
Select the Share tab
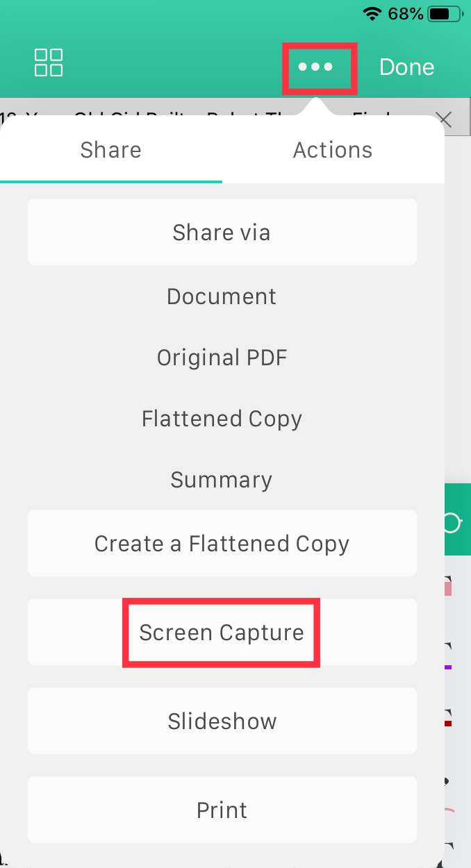click(111, 150)
